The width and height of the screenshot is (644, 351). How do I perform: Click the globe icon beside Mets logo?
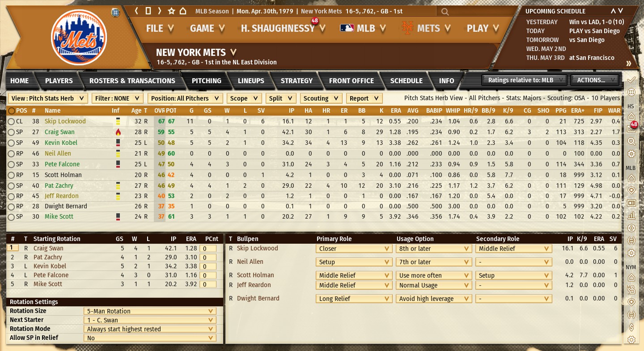pyautogui.click(x=115, y=12)
